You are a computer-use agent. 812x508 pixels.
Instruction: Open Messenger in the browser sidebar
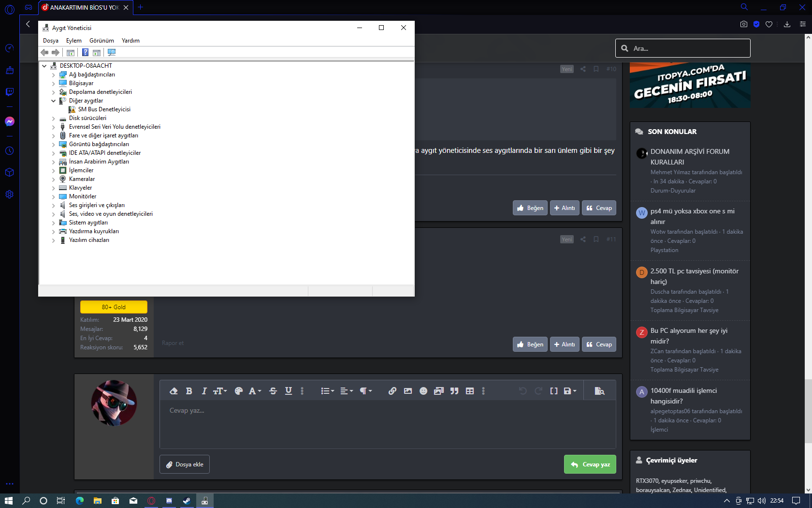click(10, 121)
